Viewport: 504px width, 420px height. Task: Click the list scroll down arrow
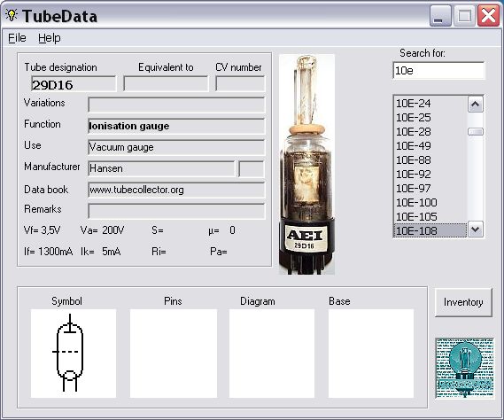(476, 229)
